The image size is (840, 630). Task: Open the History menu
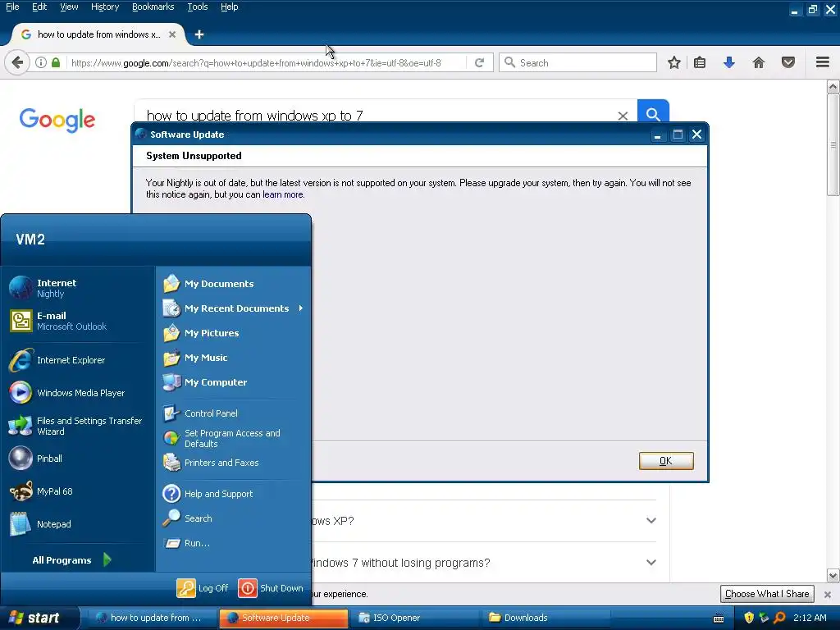point(105,7)
